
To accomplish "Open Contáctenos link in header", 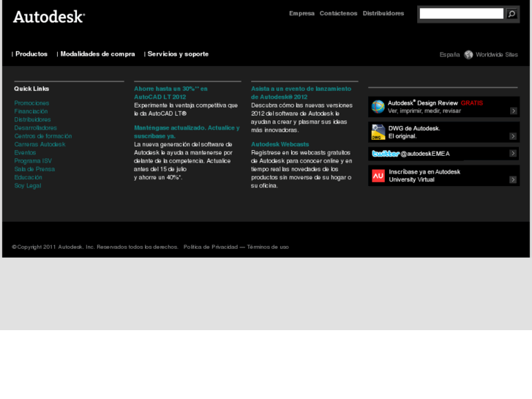I will coord(338,13).
